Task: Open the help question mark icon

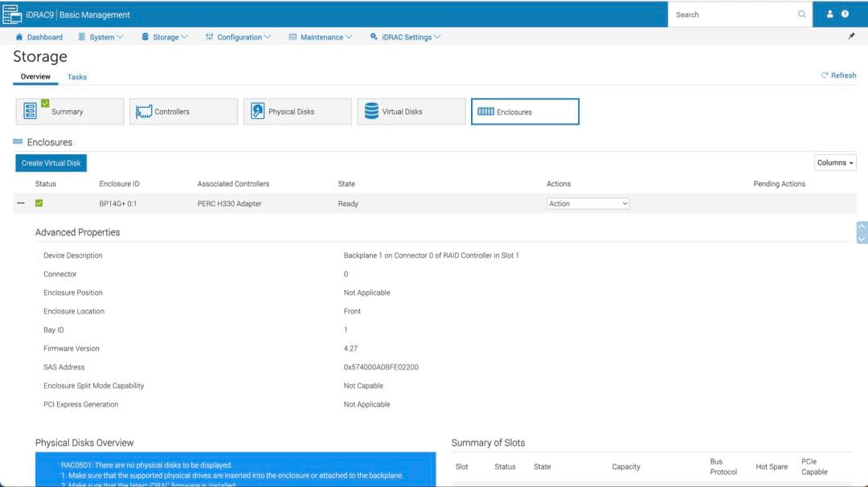Action: coord(845,14)
